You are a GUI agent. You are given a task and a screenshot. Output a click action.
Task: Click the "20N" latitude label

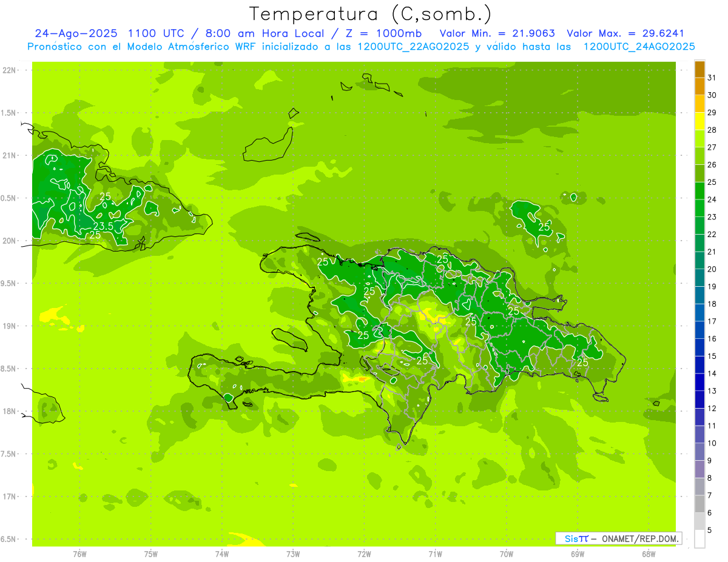click(x=10, y=241)
